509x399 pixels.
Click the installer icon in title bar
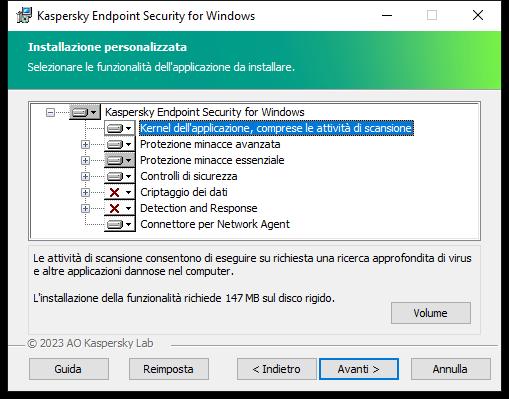pyautogui.click(x=24, y=16)
